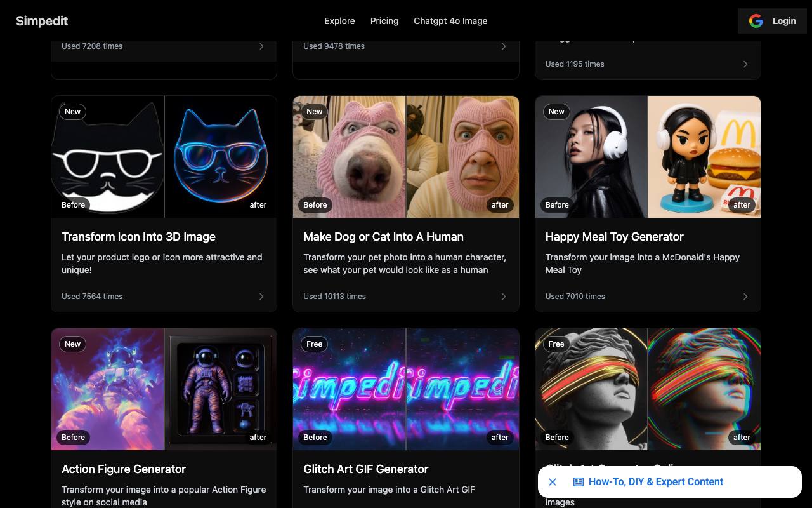Viewport: 812px width, 508px height.
Task: Open the Make Dog or Cat Into A Human title
Action: [x=383, y=237]
